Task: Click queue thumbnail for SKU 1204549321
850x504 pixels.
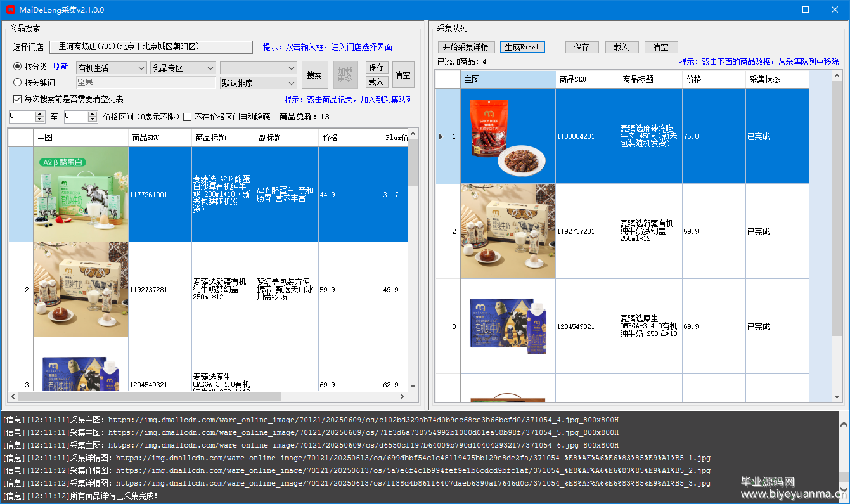Action: [x=508, y=326]
